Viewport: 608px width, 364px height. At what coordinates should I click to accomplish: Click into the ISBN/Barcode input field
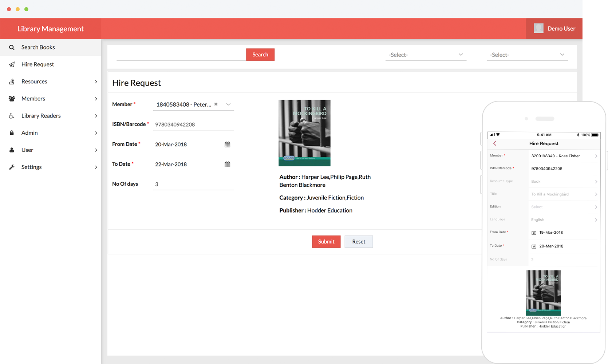(x=193, y=124)
